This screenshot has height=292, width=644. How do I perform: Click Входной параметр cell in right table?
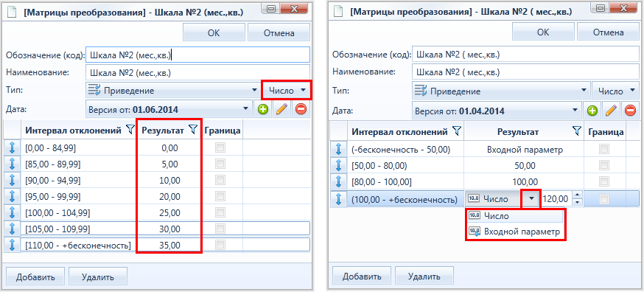coord(524,150)
